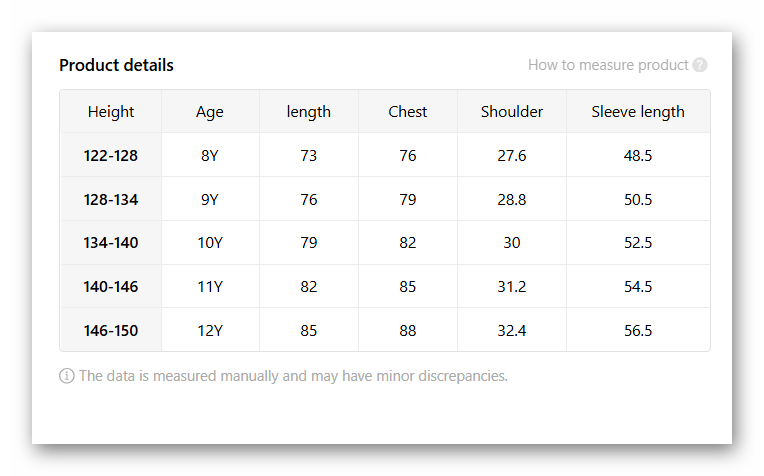Image resolution: width=764 pixels, height=476 pixels.
Task: Select the 122-128 height row
Action: coord(111,156)
